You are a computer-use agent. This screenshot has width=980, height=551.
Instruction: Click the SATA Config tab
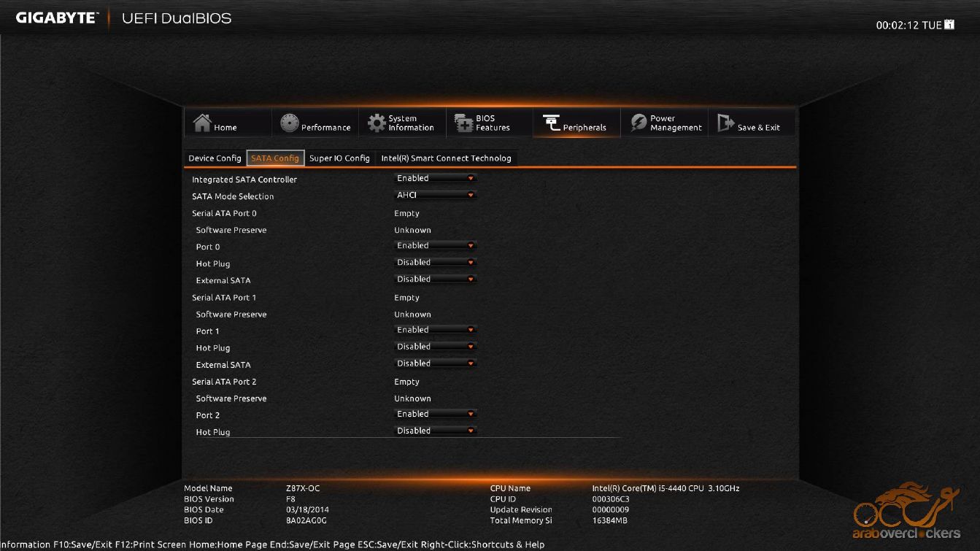tap(275, 158)
